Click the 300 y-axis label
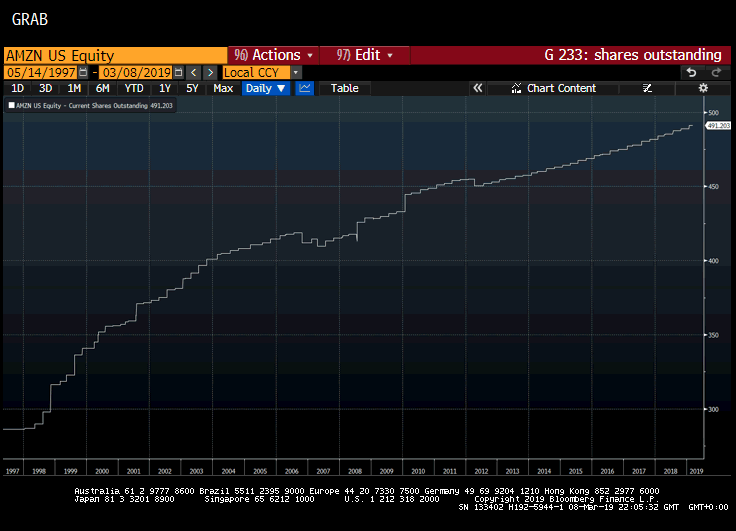 click(x=713, y=409)
